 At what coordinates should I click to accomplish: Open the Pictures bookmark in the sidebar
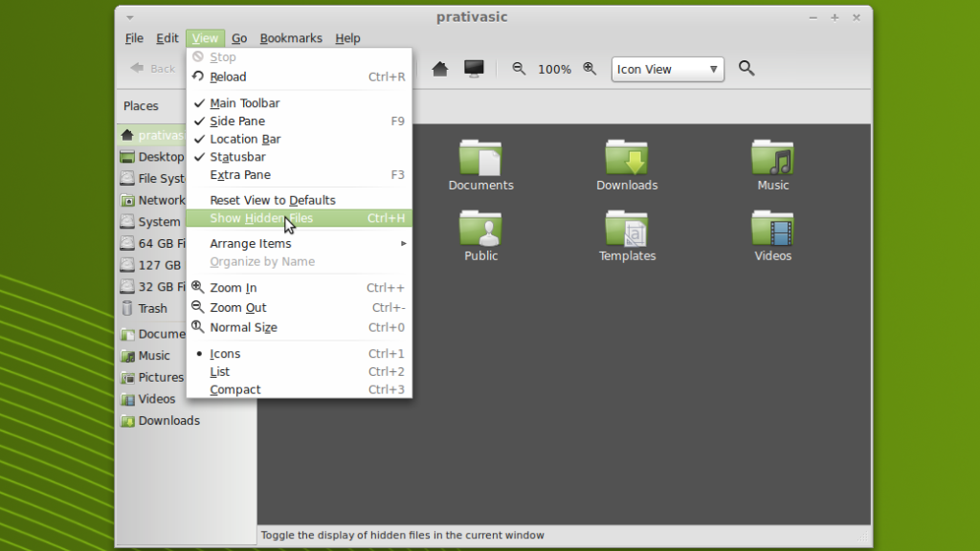(152, 377)
